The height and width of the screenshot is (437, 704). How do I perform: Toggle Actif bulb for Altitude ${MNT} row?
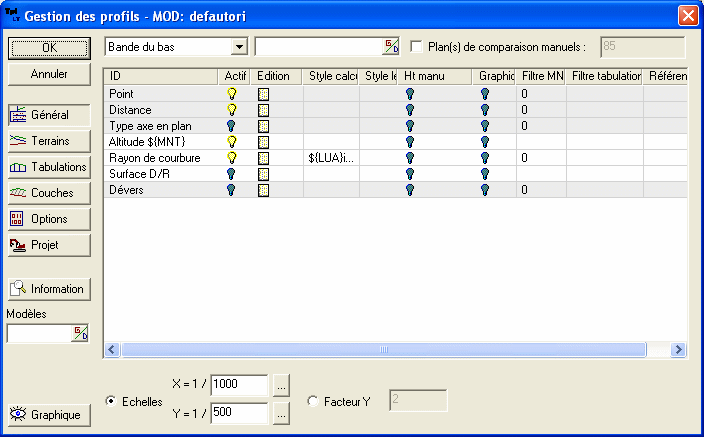click(231, 142)
